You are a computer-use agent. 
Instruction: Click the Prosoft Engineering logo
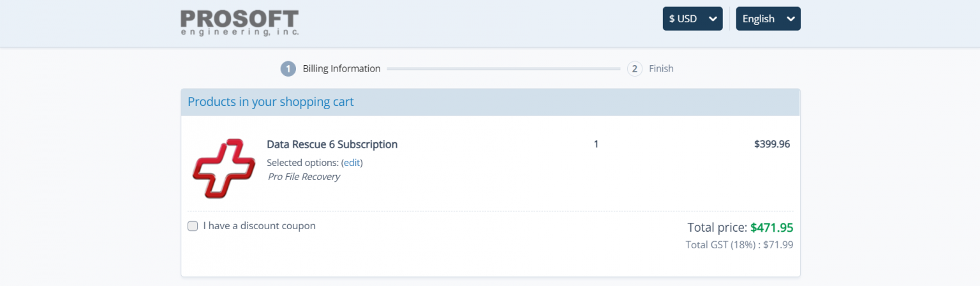point(239,22)
